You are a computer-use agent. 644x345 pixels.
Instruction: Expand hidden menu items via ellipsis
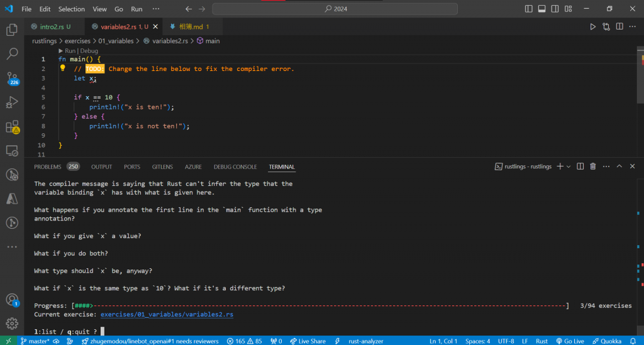click(156, 9)
